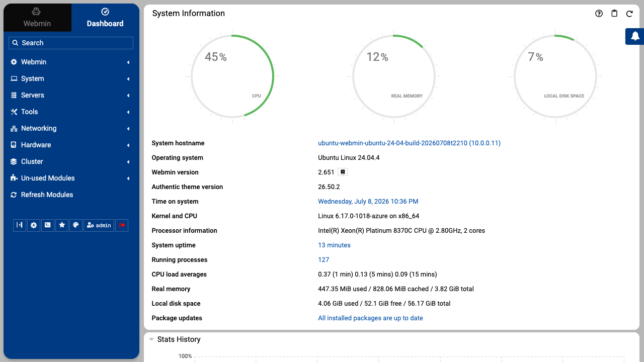Click All installed packages are up to date
The width and height of the screenshot is (644, 362).
370,318
